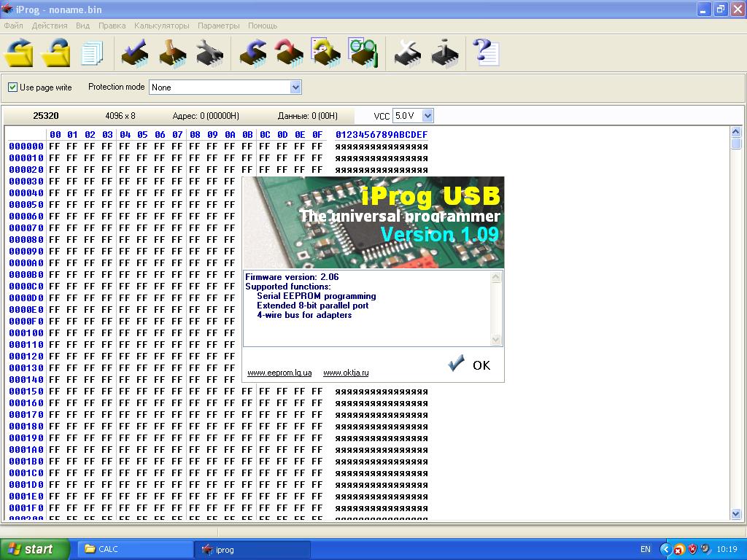Screen dimensions: 747x560
Task: Show hidden tray icons with the chevron
Action: (665, 550)
